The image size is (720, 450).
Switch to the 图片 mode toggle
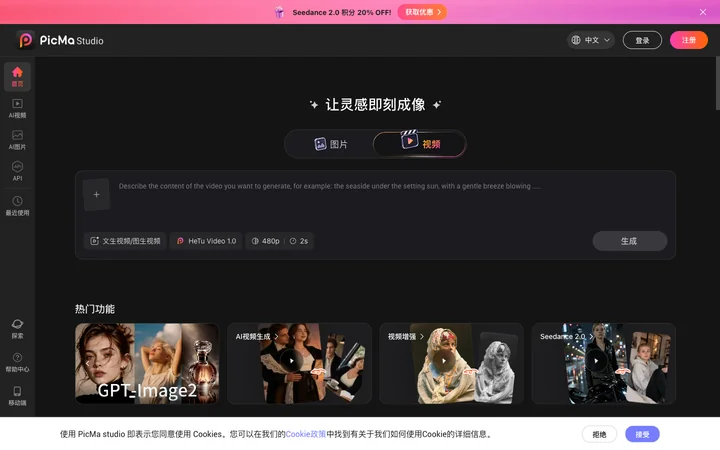pyautogui.click(x=331, y=144)
